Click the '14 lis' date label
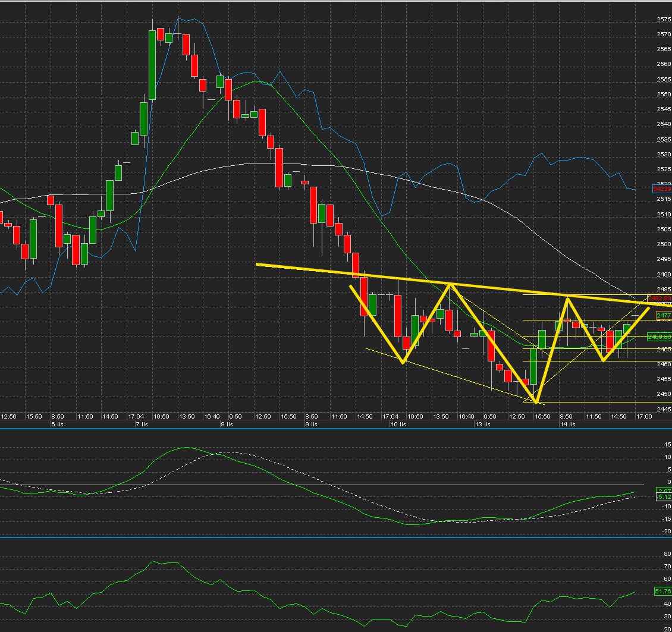 pos(567,424)
